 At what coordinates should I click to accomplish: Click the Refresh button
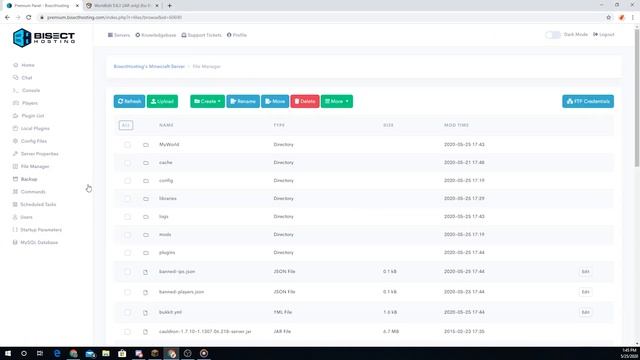129,101
